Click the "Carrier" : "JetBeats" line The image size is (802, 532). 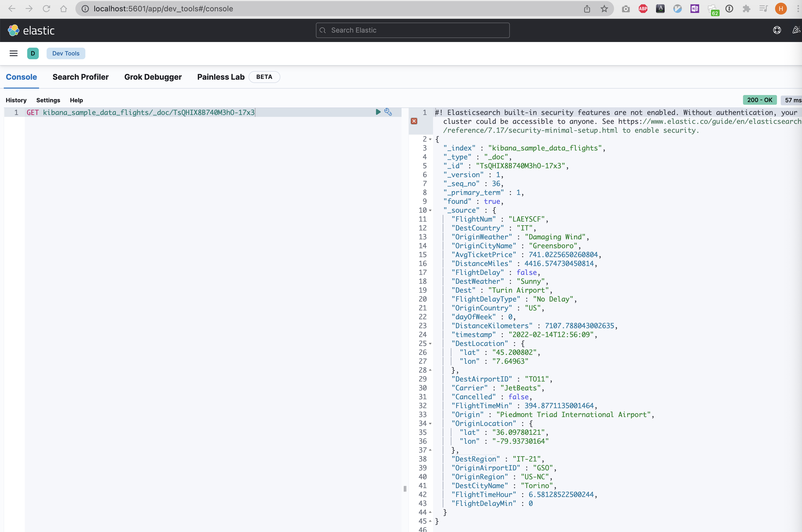tap(498, 388)
